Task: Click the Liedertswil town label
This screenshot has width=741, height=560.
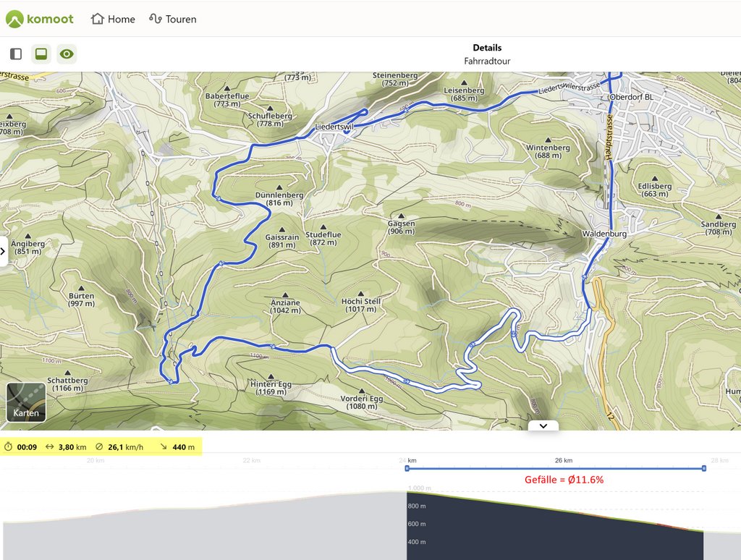Action: [334, 127]
